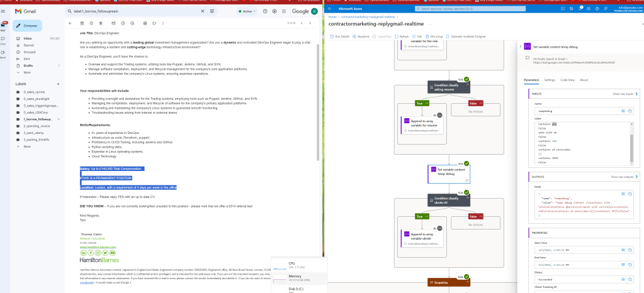Switch to the Code View tab
This screenshot has width=644, height=293.
click(568, 80)
